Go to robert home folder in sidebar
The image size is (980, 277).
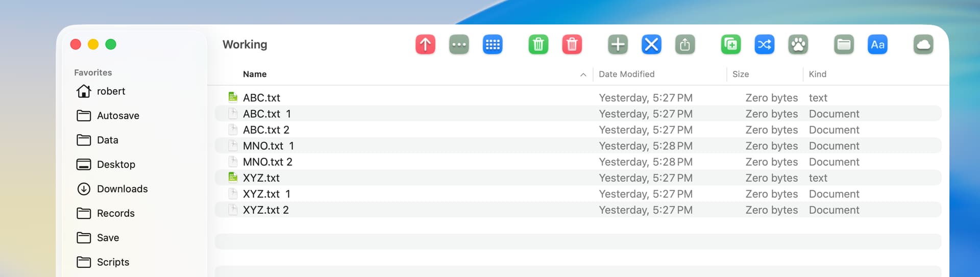tap(111, 91)
